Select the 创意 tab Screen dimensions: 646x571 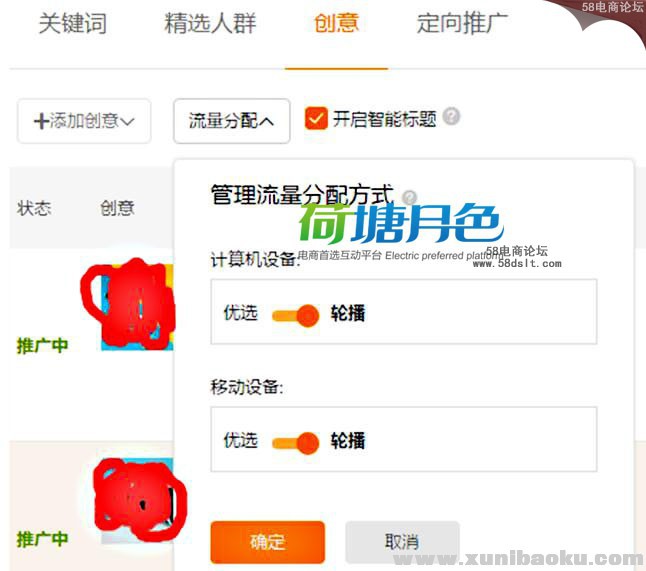click(336, 23)
